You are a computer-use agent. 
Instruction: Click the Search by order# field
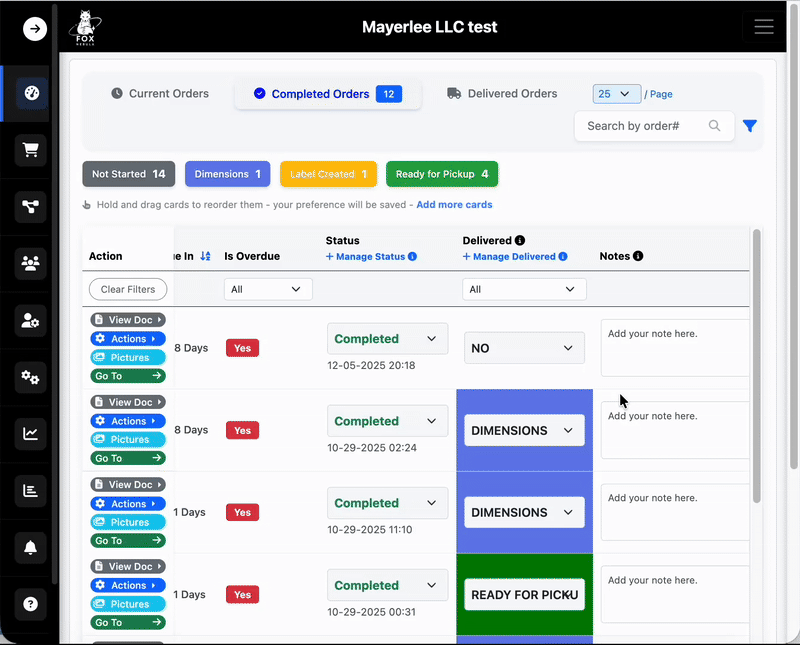(645, 126)
